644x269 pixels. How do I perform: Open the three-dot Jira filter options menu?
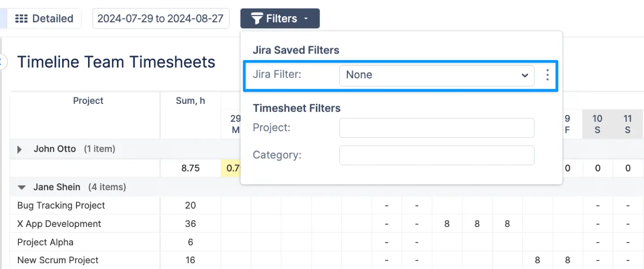[x=547, y=75]
